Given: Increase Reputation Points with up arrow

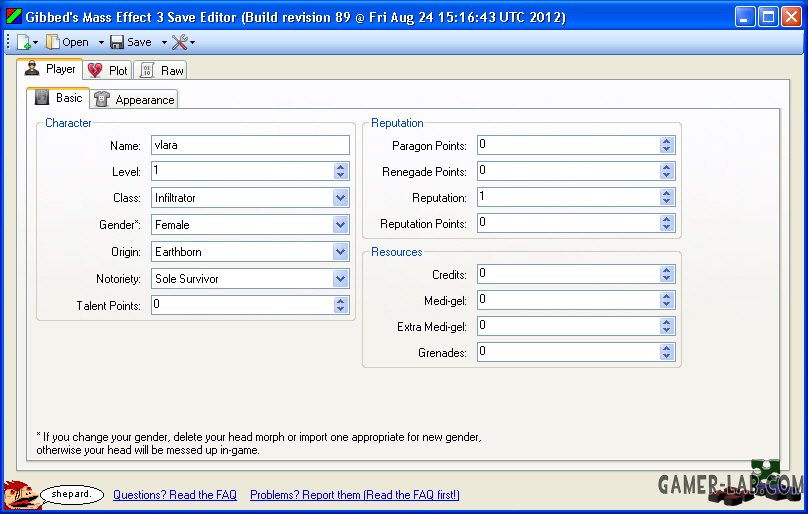Looking at the screenshot, I should 666,219.
